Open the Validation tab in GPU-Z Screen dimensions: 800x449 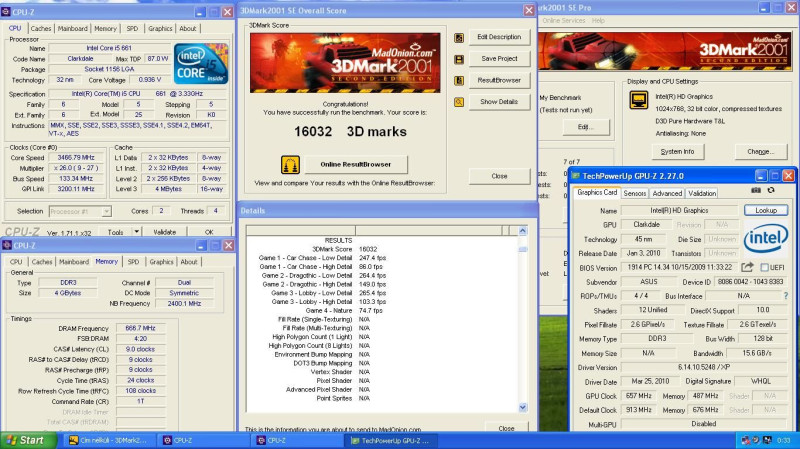(x=702, y=193)
